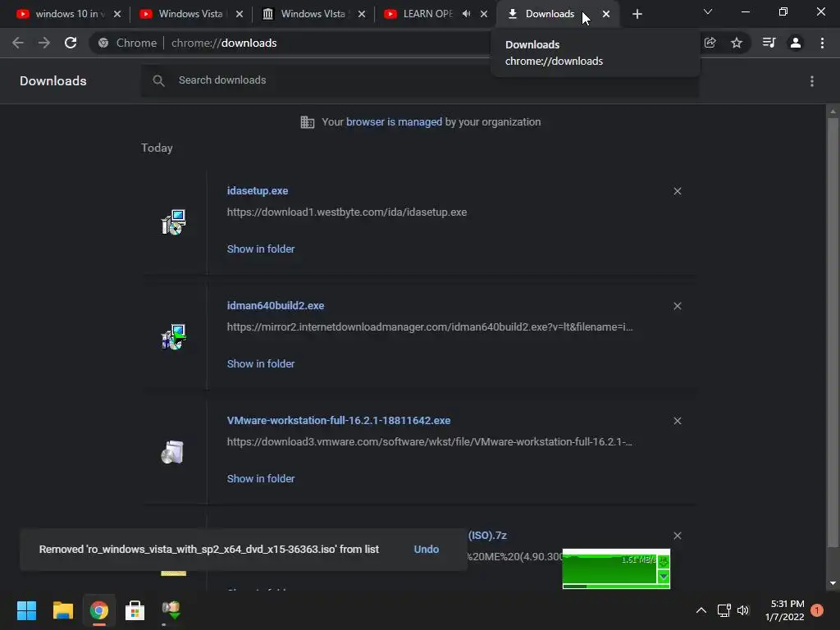Open the download manager taskbar icon
The width and height of the screenshot is (840, 630).
click(171, 610)
